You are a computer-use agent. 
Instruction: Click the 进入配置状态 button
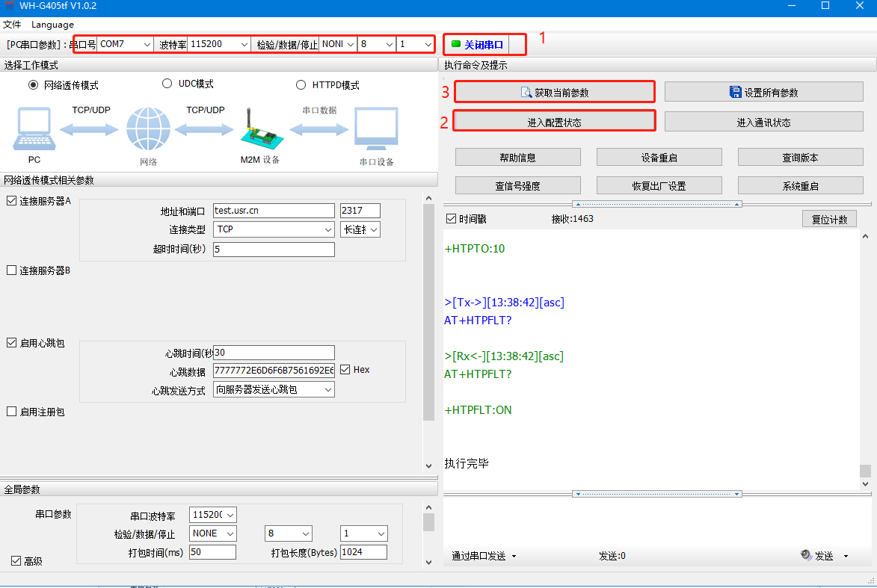(554, 123)
